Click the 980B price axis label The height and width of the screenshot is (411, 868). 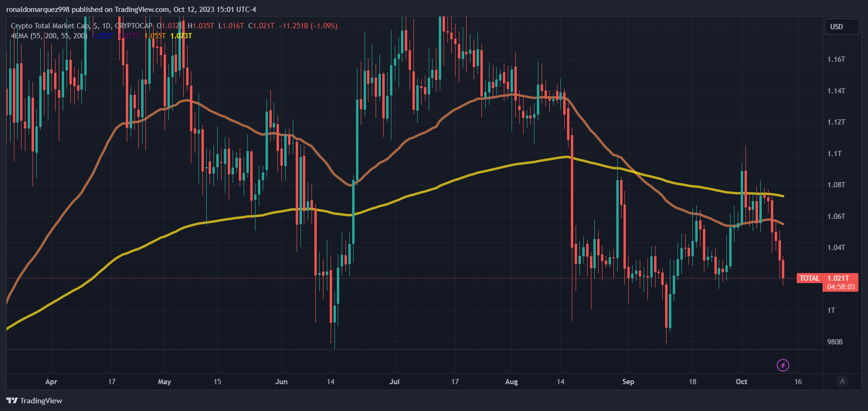click(x=835, y=342)
